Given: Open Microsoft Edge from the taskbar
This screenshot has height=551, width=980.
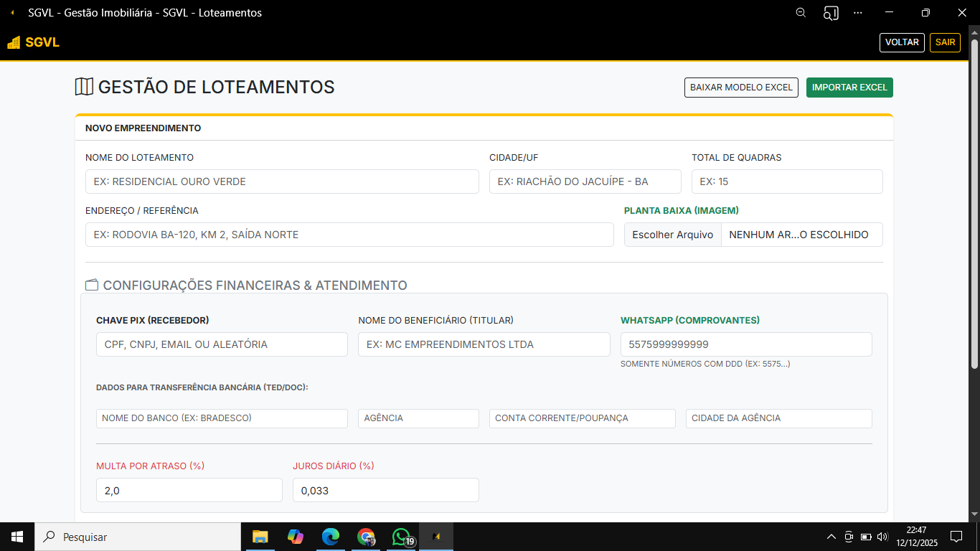Looking at the screenshot, I should tap(330, 537).
